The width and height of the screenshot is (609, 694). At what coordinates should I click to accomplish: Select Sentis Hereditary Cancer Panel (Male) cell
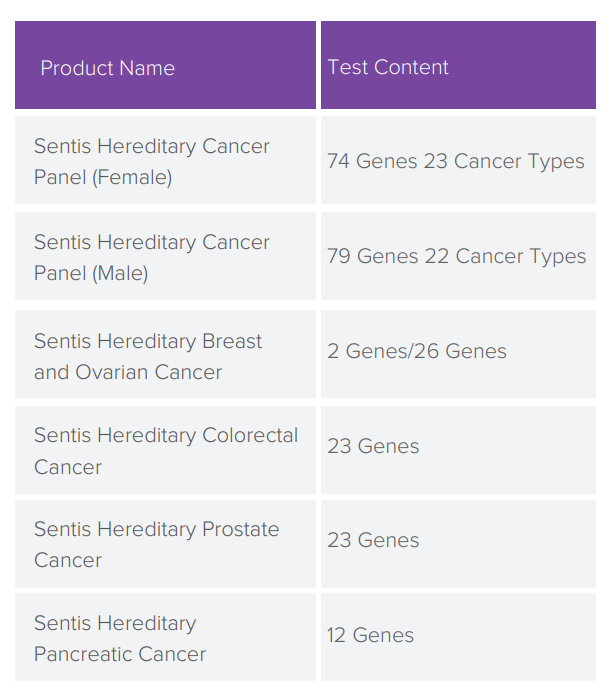pyautogui.click(x=165, y=256)
